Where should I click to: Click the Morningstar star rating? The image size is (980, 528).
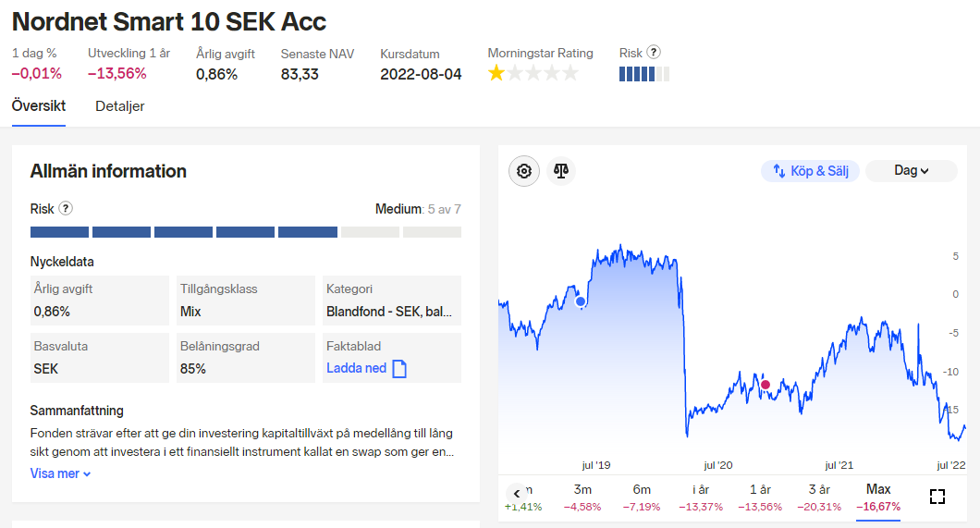coord(533,74)
